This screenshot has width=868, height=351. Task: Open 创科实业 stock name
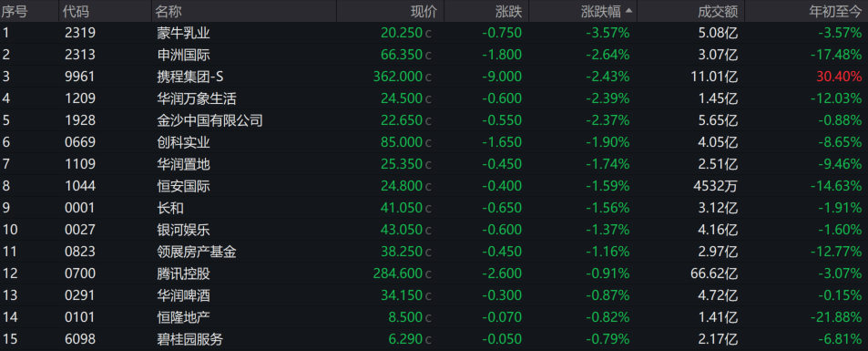pos(183,142)
